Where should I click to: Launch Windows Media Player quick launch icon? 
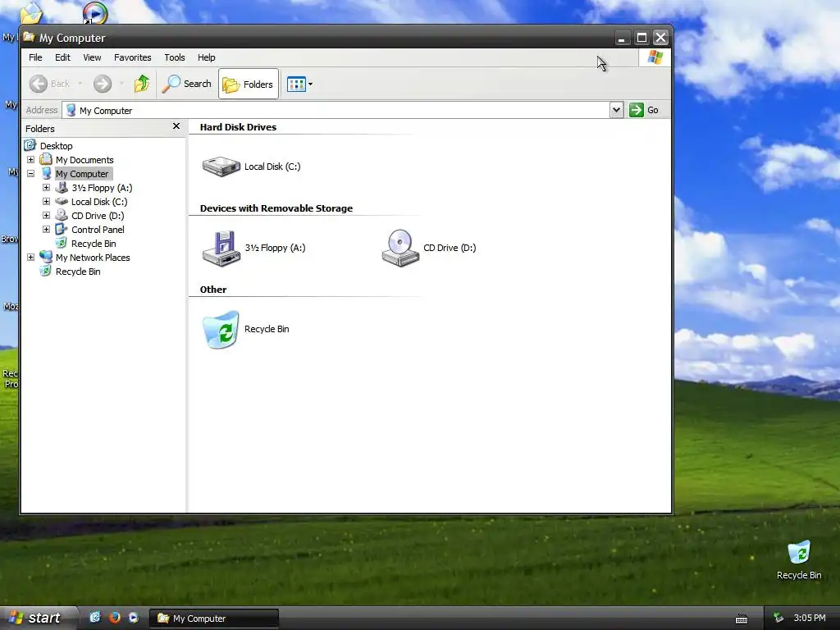click(134, 618)
